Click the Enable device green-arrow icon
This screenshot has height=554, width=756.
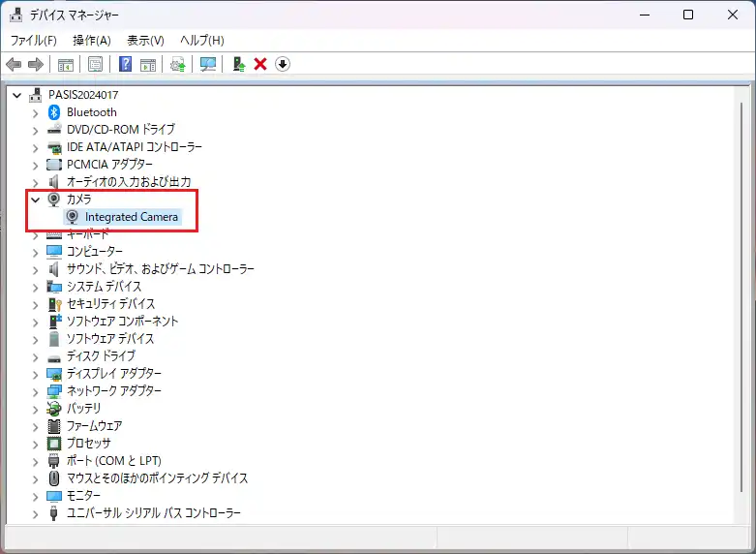coord(239,64)
